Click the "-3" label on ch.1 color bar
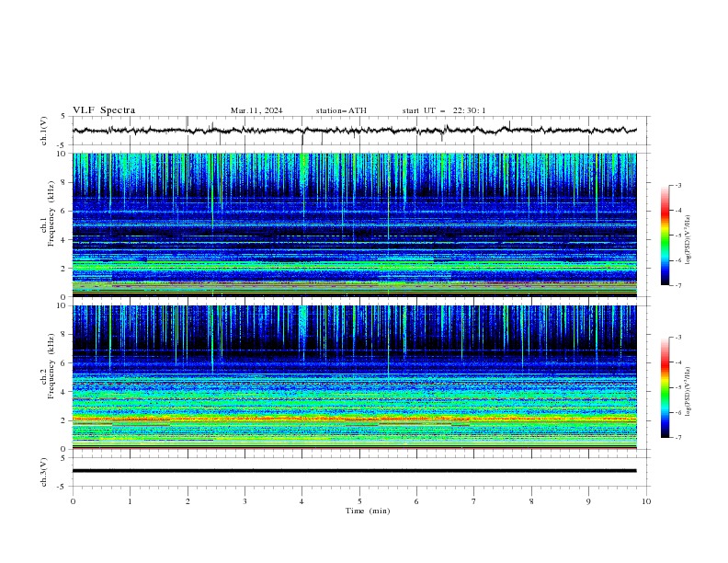 (x=677, y=185)
